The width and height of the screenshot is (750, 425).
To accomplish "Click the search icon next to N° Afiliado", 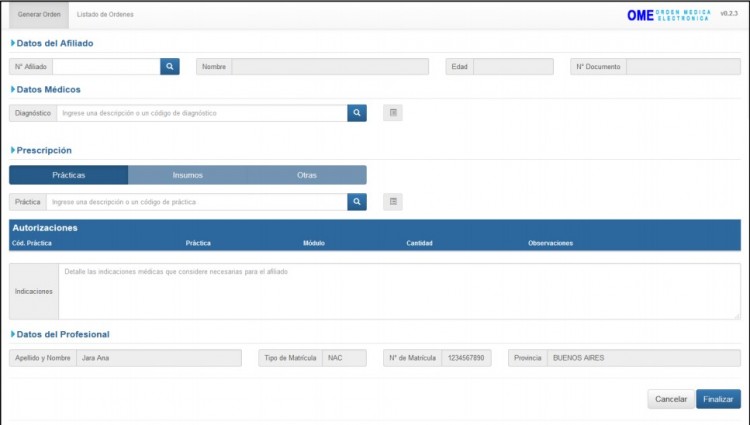I will pos(171,66).
